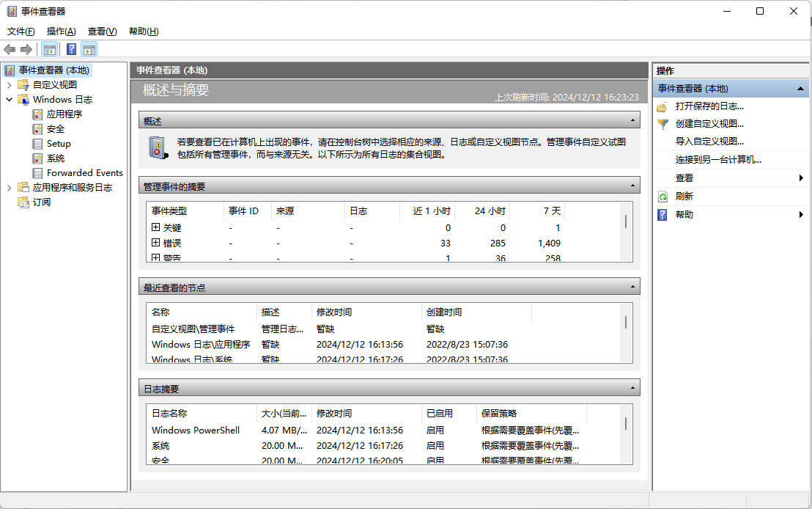
Task: Click the 安全 log icon in tree
Action: 37,129
